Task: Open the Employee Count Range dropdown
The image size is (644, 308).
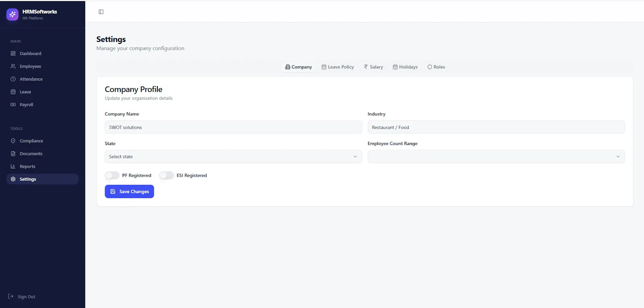Action: coord(496,157)
